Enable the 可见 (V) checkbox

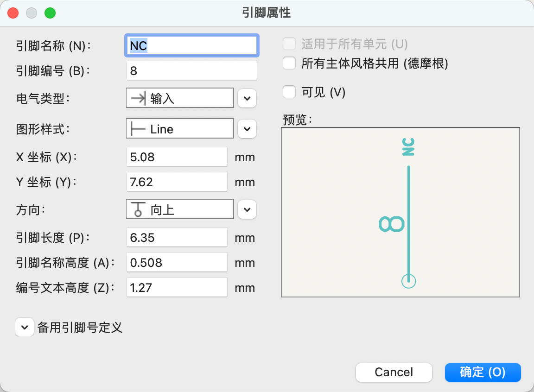[x=290, y=92]
